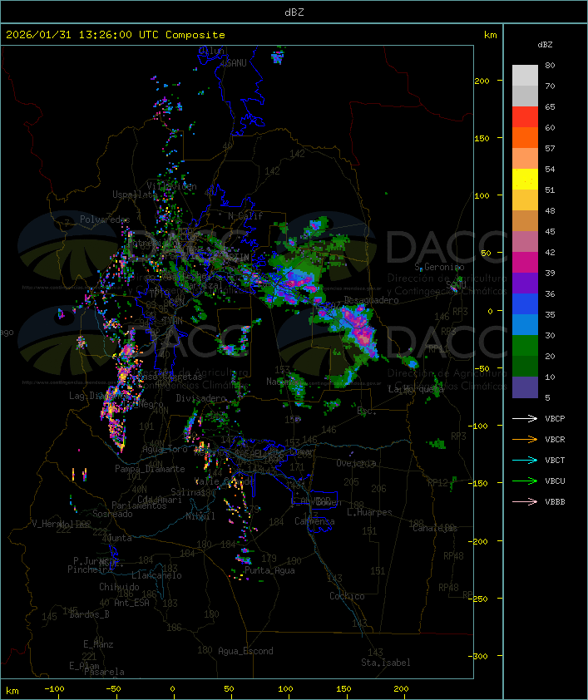Click the dBZ title at top
The width and height of the screenshot is (588, 700).
point(294,12)
